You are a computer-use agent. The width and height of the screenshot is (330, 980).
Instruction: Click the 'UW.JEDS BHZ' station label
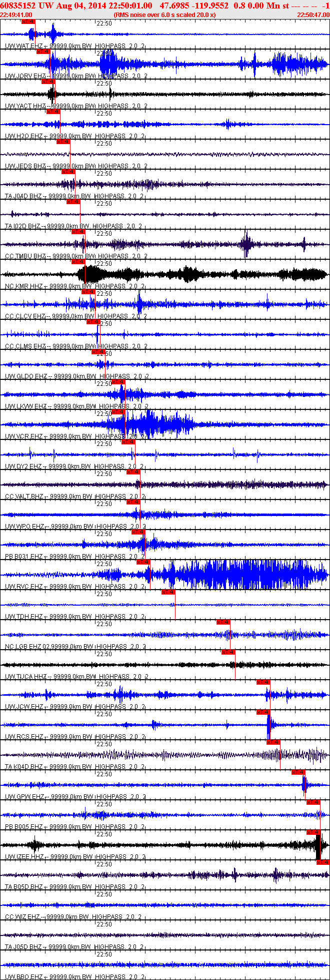click(25, 166)
